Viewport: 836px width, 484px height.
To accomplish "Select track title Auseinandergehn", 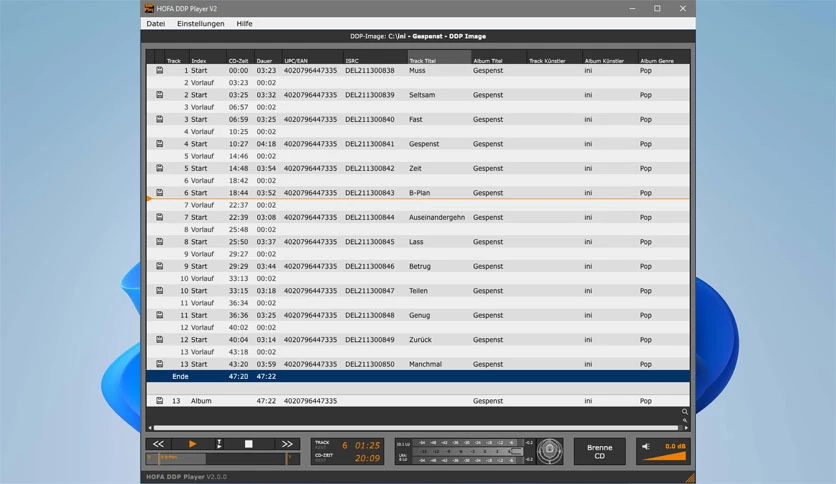I will pos(437,217).
